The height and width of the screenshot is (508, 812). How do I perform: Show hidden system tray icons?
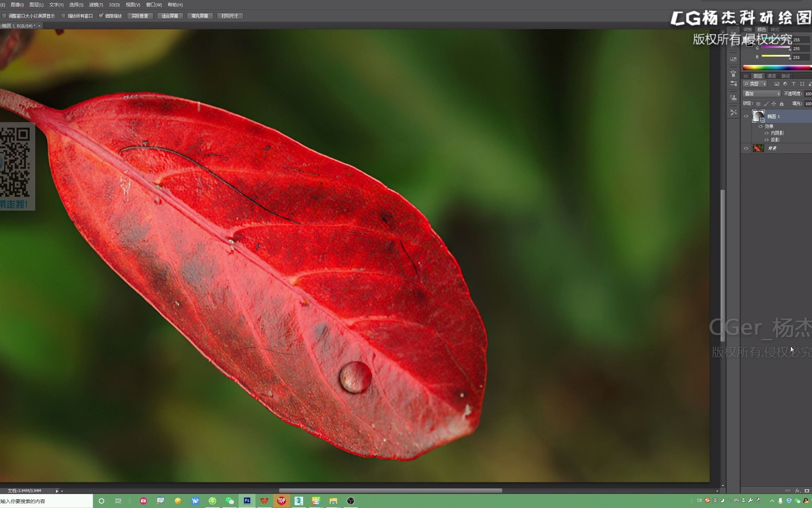tap(772, 501)
